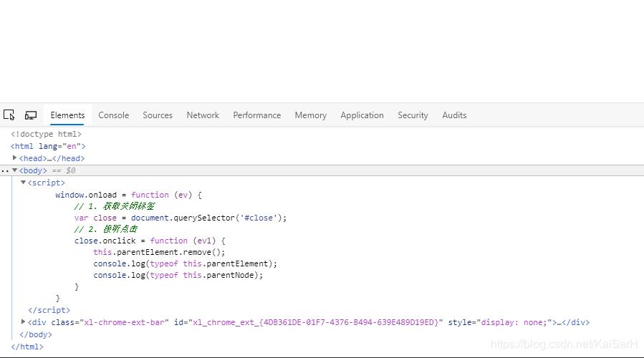Image resolution: width=644 pixels, height=358 pixels.
Task: Click the window.onload function line
Action: click(x=128, y=195)
